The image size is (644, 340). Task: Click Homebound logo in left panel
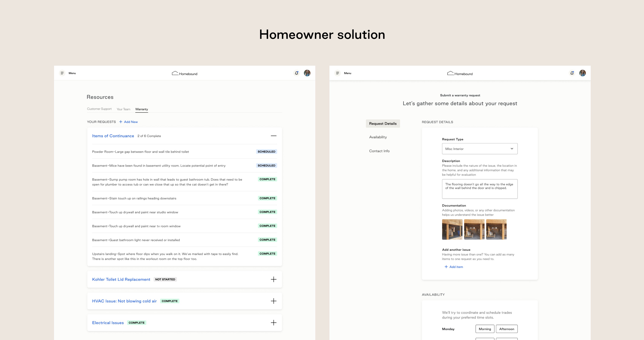[184, 73]
